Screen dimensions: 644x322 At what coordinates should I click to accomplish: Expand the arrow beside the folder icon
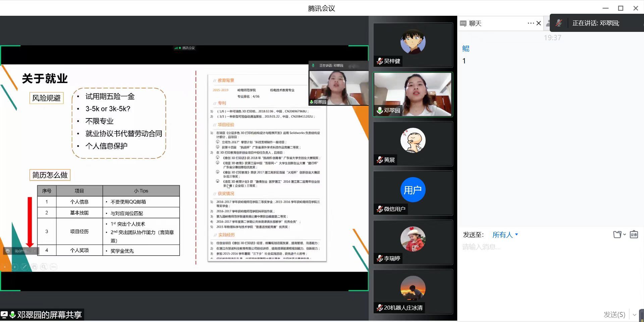click(625, 234)
